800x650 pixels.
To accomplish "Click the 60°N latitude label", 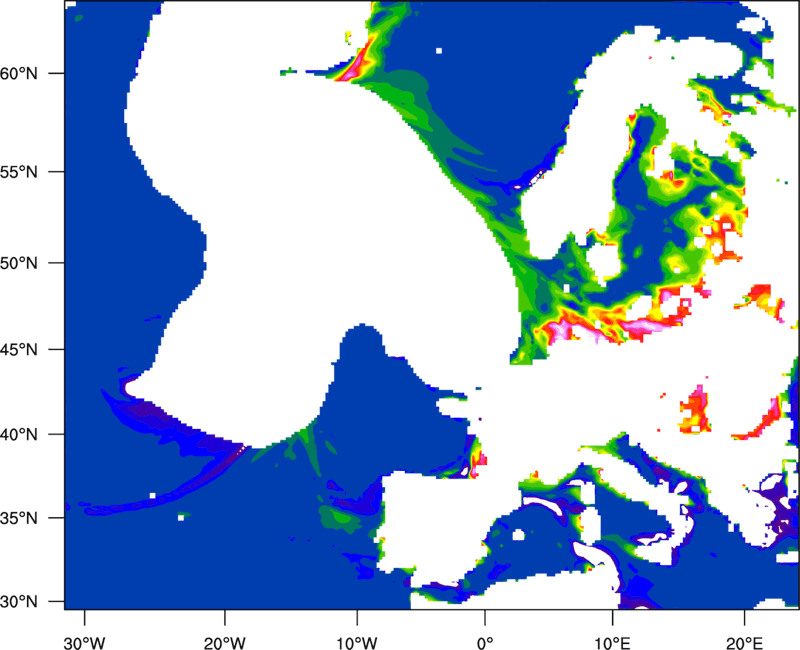I will 19,73.
